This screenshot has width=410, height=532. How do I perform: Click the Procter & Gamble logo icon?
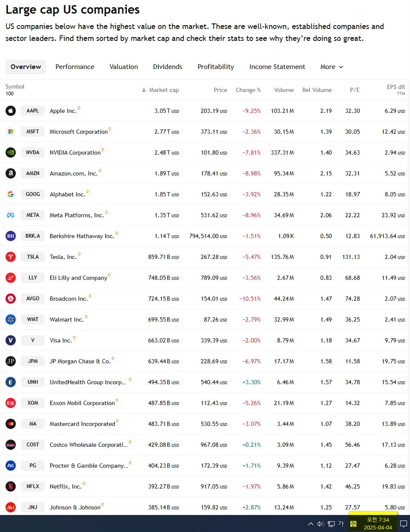[11, 466]
